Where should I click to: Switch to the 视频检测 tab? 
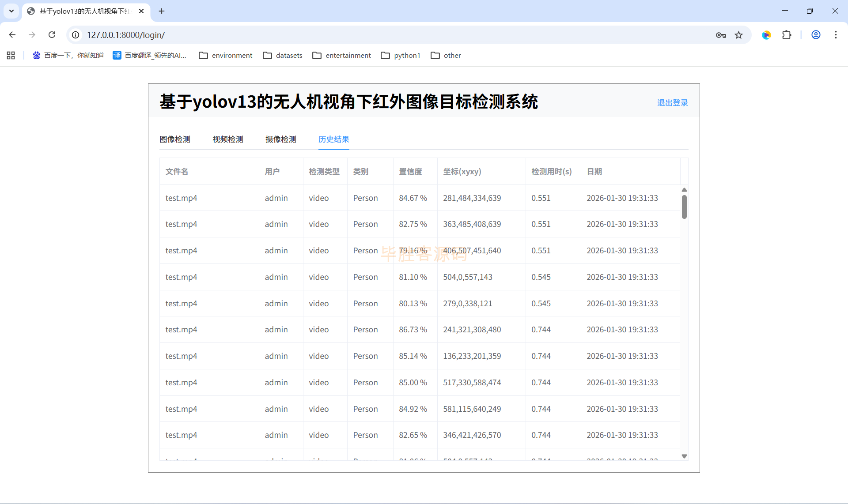coord(228,139)
